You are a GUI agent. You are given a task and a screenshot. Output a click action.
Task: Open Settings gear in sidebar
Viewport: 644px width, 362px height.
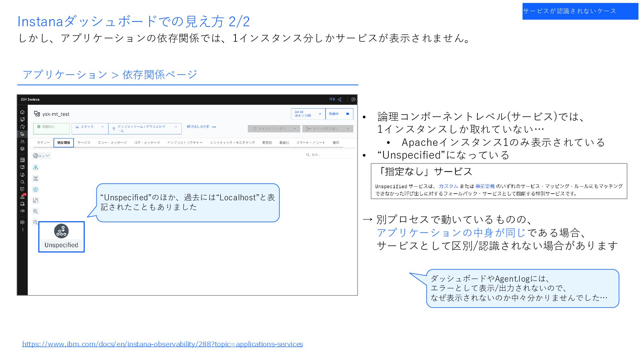(x=22, y=222)
